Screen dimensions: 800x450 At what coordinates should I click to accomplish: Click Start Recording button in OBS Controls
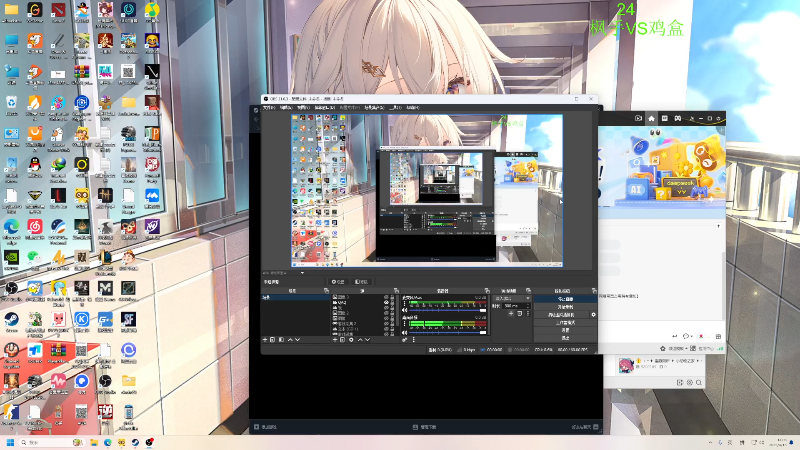(x=565, y=307)
